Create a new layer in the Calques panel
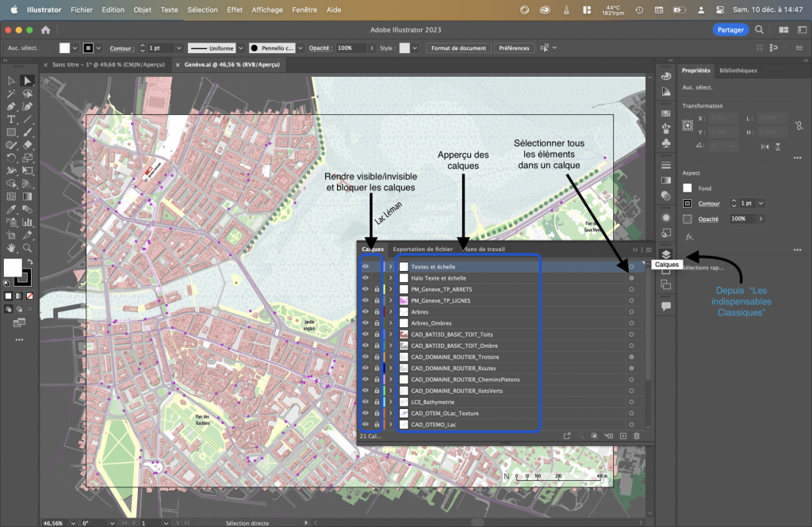This screenshot has height=527, width=812. click(623, 436)
